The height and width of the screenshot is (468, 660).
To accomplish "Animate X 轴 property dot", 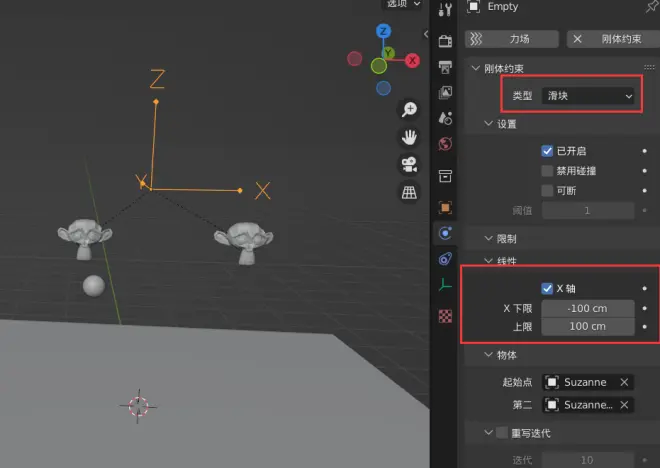I will tap(644, 289).
